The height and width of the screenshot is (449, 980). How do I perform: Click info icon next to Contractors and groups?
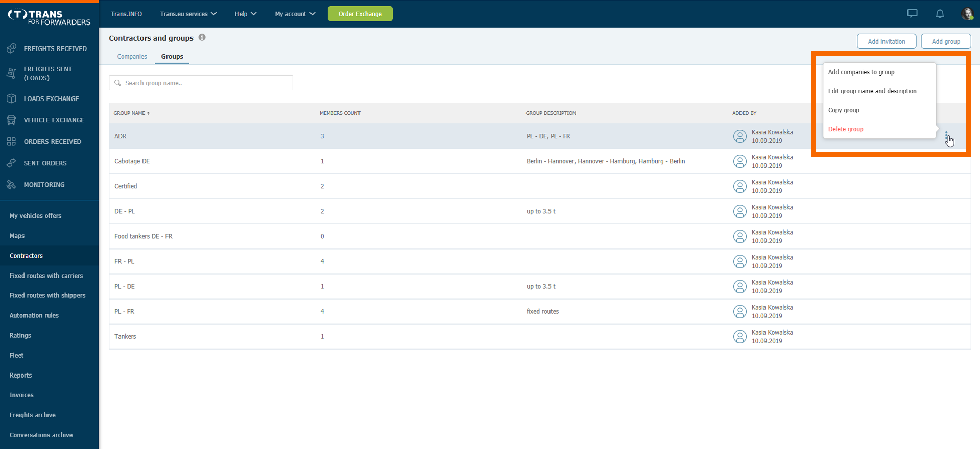pyautogui.click(x=202, y=37)
